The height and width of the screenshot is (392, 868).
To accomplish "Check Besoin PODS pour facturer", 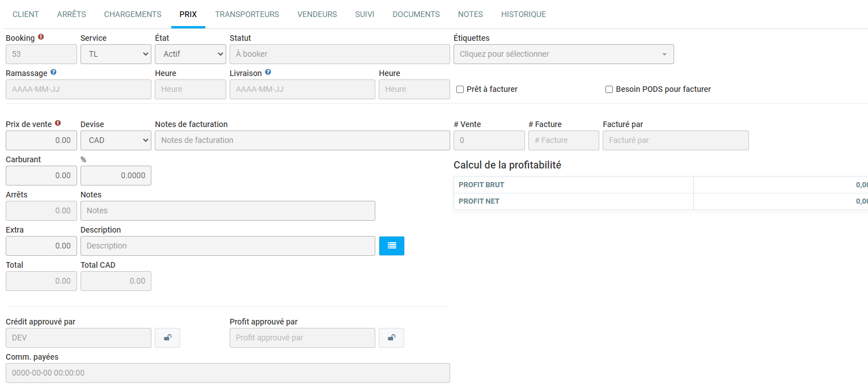I will point(609,89).
